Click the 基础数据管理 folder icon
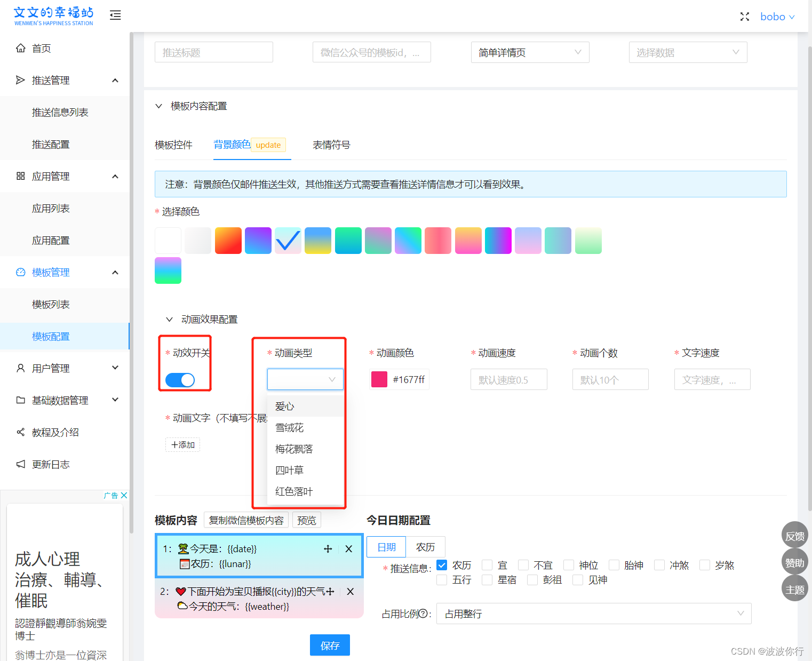The width and height of the screenshot is (812, 661). click(x=21, y=400)
